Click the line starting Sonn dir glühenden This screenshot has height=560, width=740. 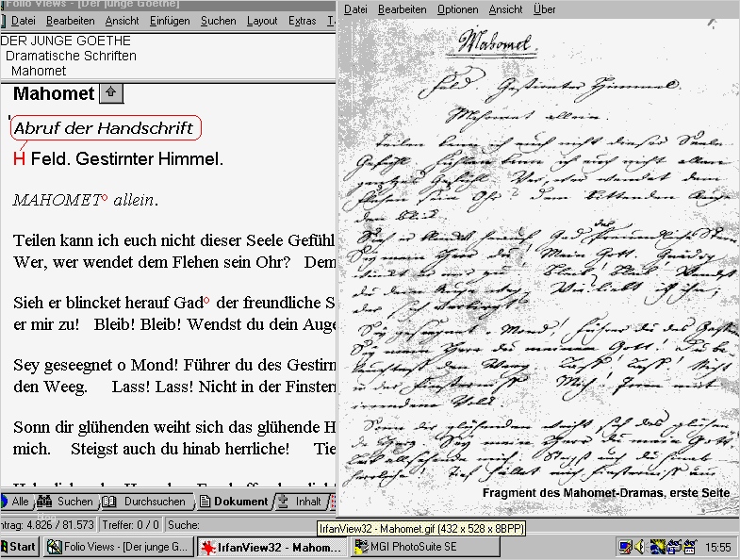click(173, 427)
